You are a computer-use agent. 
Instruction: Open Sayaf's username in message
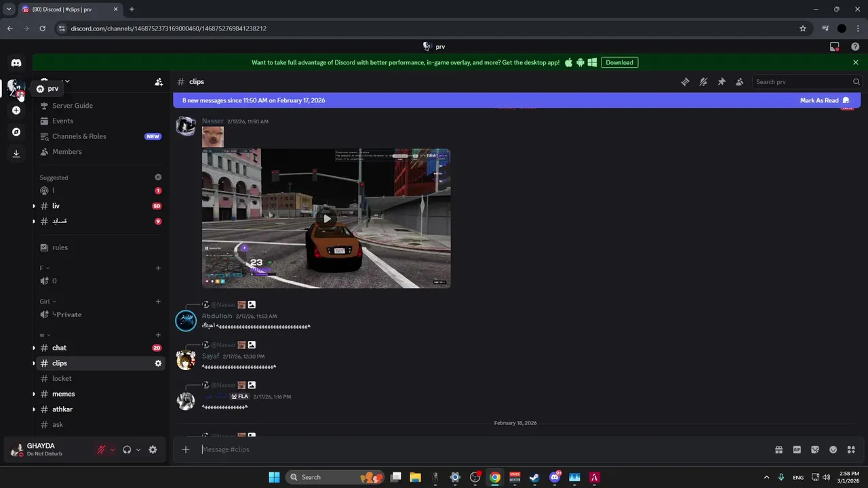click(x=211, y=356)
